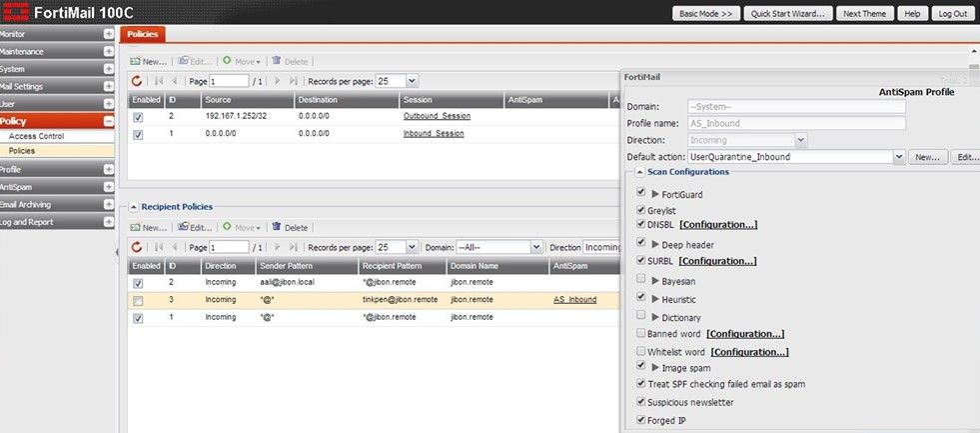The image size is (980, 433).
Task: Click Edit icon in Recipient Policies toolbar
Action: click(183, 227)
